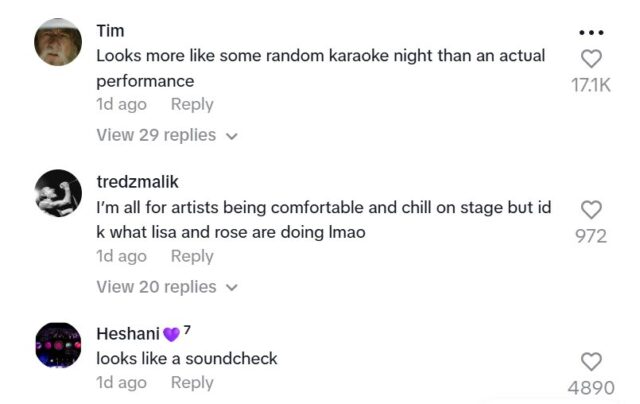Open tredzmalik's profile avatar
Image resolution: width=640 pixels, height=404 pixels.
click(58, 193)
